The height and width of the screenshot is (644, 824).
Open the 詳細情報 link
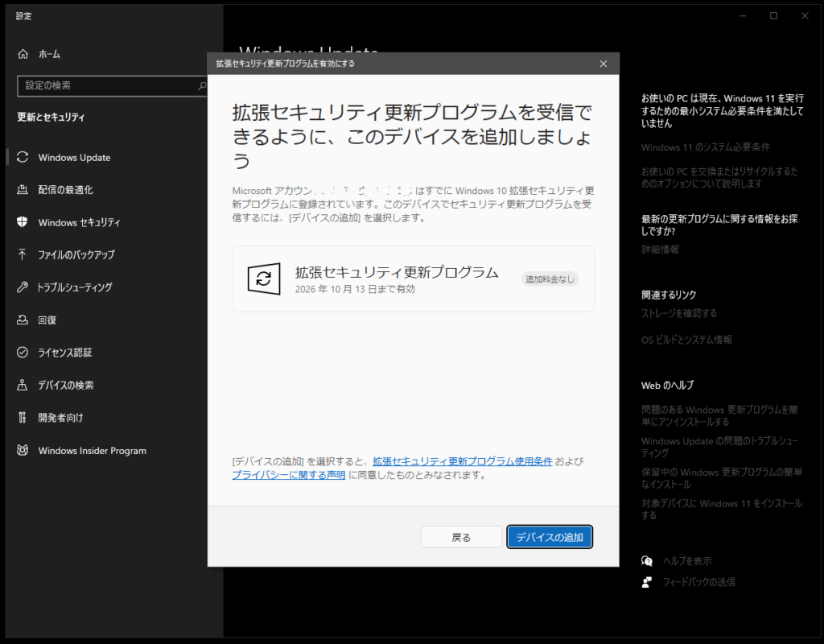[660, 250]
